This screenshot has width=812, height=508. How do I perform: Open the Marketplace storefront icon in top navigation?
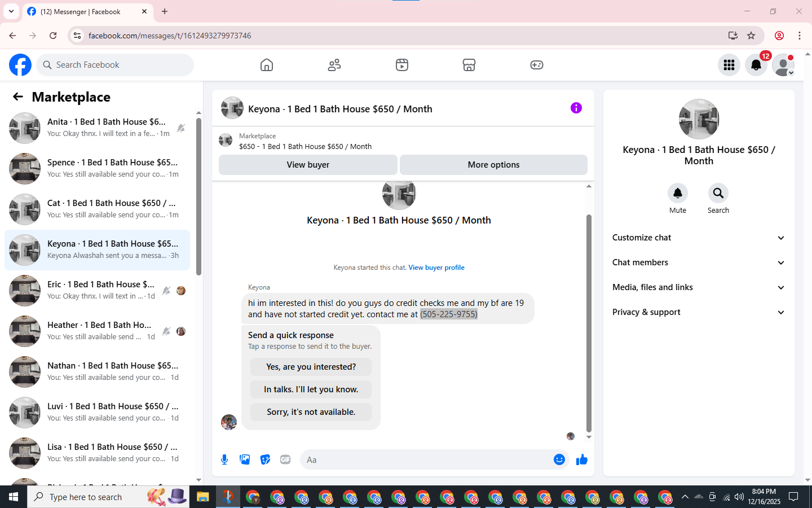point(469,65)
